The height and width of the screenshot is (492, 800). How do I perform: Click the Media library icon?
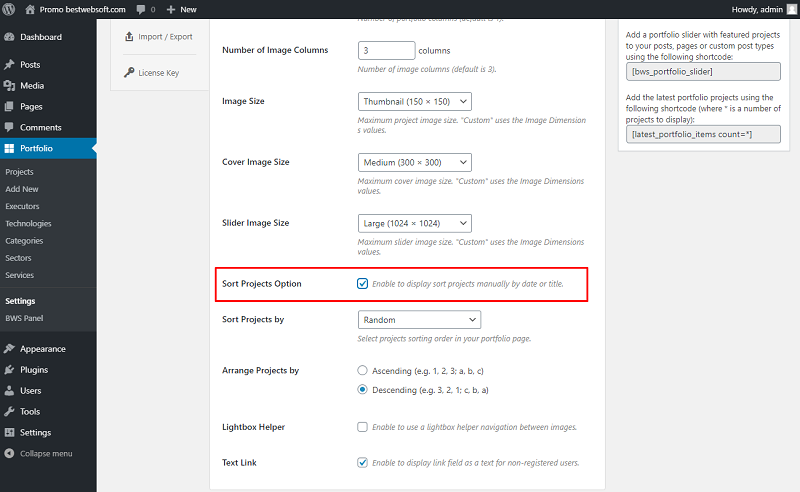[x=9, y=86]
